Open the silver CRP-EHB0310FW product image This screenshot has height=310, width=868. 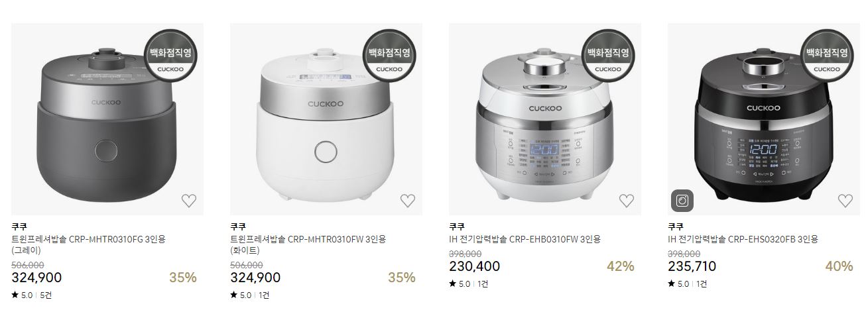point(545,119)
